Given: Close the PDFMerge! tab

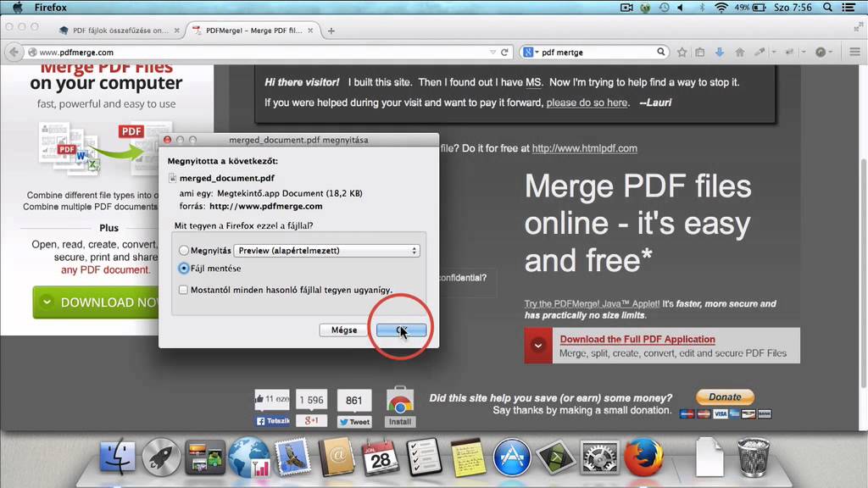Looking at the screenshot, I should tap(310, 30).
